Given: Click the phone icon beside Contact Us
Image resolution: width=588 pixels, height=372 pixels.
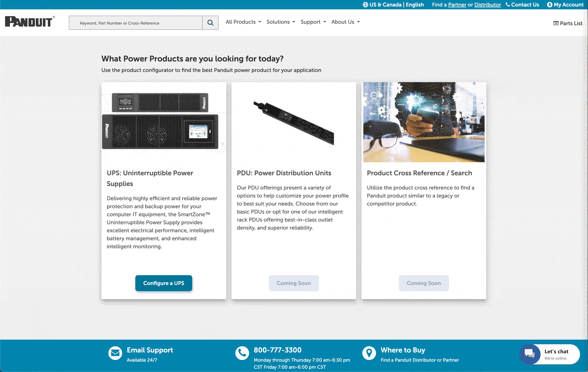Looking at the screenshot, I should click(x=508, y=5).
